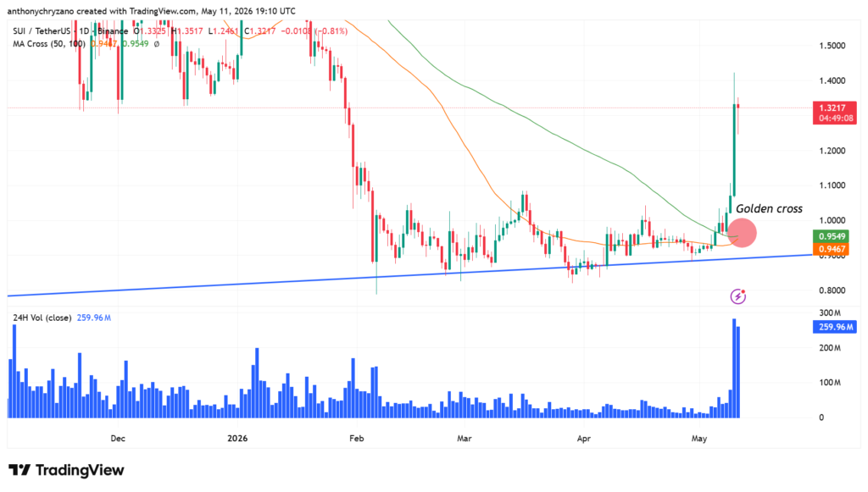
Task: Click the 1.5000 price axis label
Action: click(832, 46)
